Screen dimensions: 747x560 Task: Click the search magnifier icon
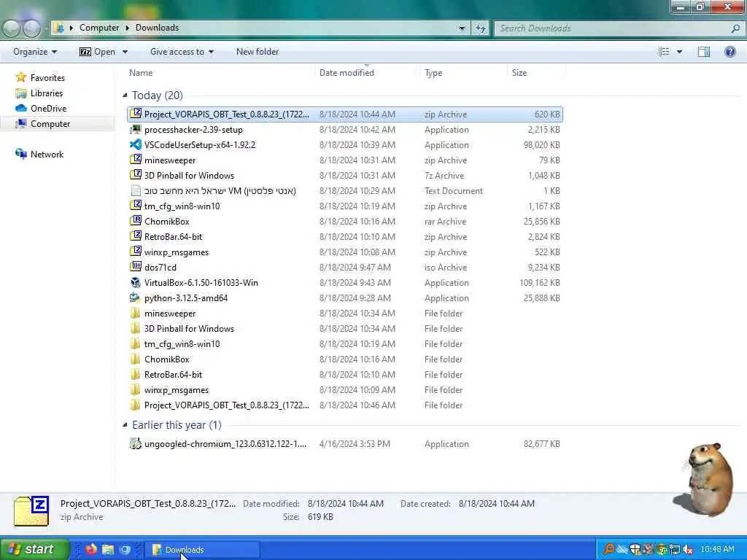click(x=735, y=28)
